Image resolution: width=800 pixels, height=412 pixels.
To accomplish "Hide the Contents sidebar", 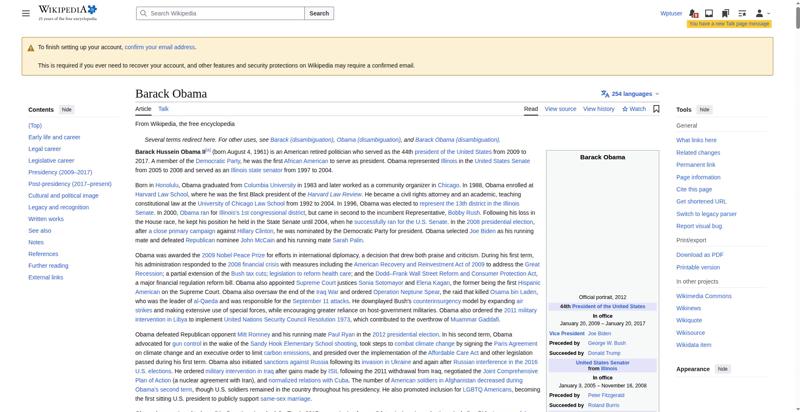I will pos(66,110).
